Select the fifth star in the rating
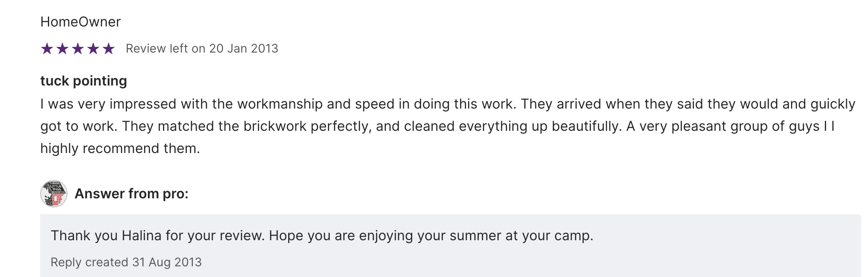This screenshot has height=277, width=868. [109, 49]
